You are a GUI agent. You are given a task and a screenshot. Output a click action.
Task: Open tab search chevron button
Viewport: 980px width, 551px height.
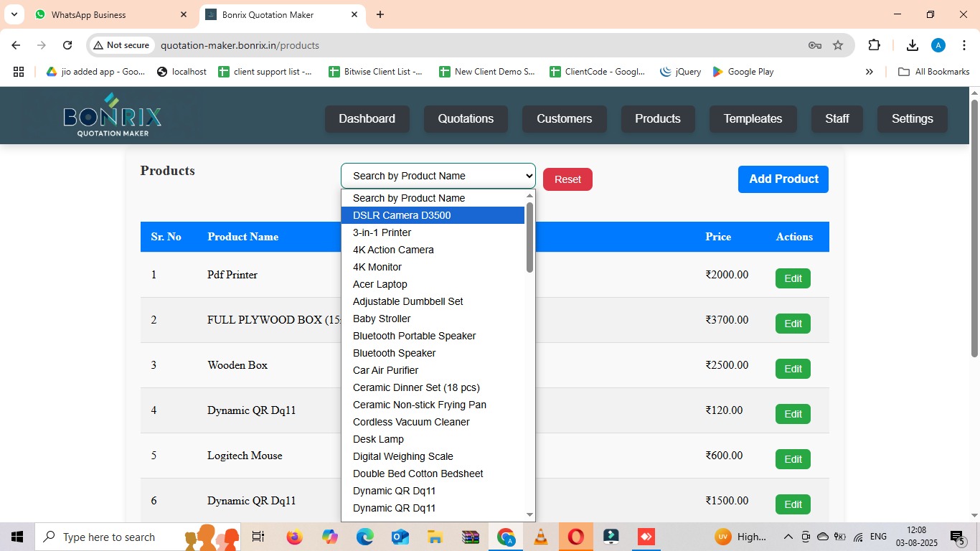point(14,14)
